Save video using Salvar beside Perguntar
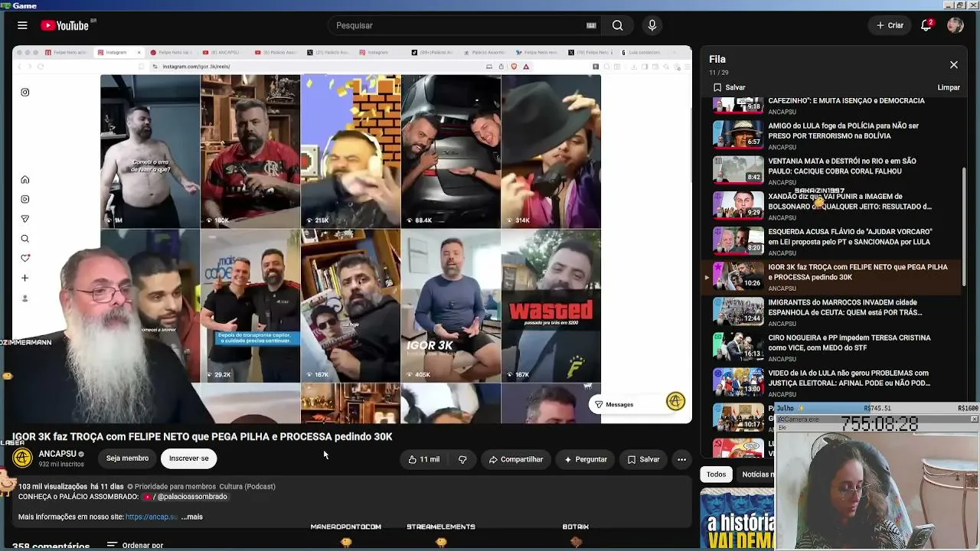 pos(643,459)
